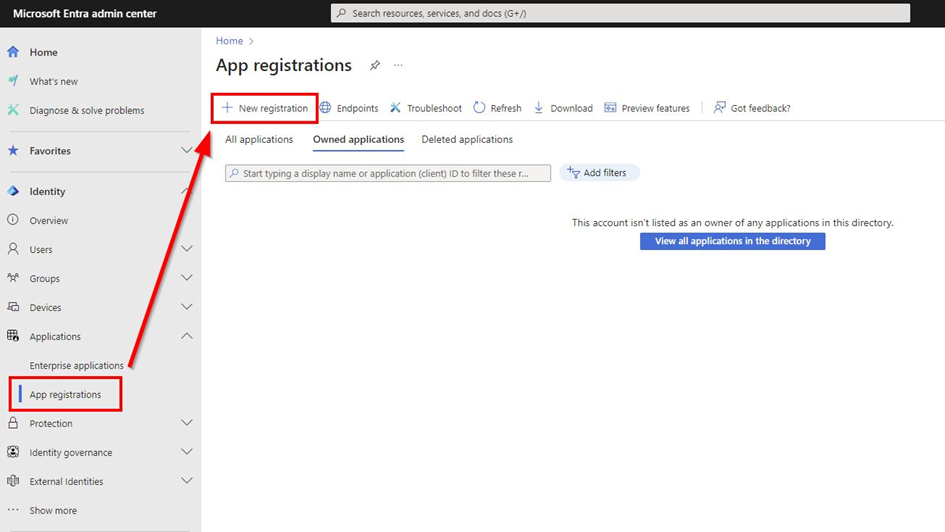The width and height of the screenshot is (945, 532).
Task: Click the Home house icon in sidebar
Action: pyautogui.click(x=13, y=52)
